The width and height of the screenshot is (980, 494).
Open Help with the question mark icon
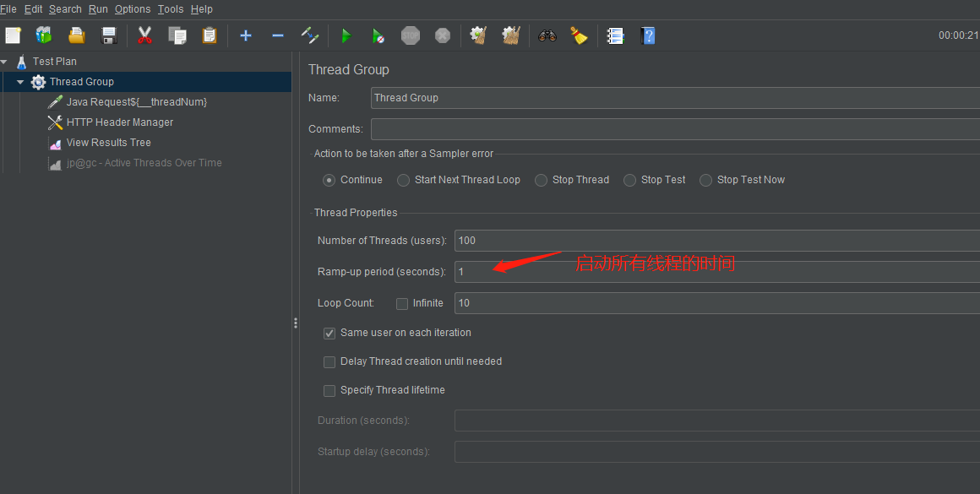click(648, 35)
